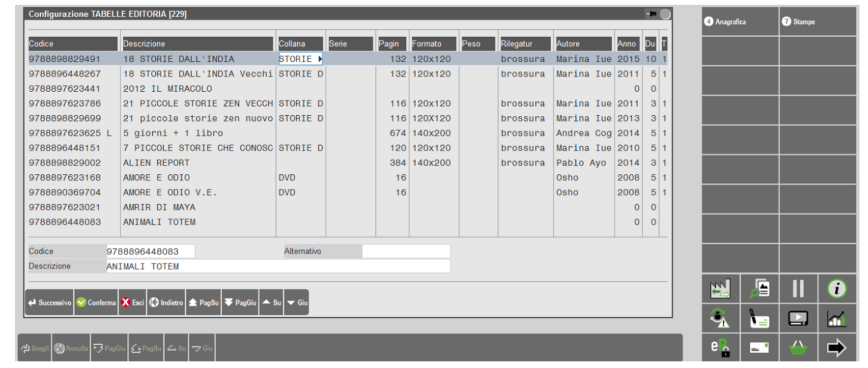Screen dimensions: 868x368
Task: Open the video player monitor icon
Action: pyautogui.click(x=798, y=319)
